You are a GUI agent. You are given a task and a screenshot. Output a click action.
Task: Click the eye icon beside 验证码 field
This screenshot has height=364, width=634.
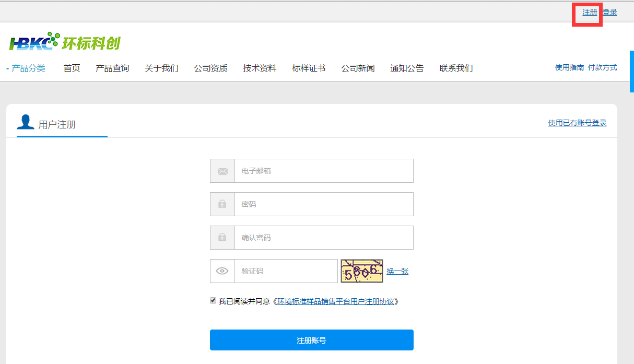pos(222,271)
